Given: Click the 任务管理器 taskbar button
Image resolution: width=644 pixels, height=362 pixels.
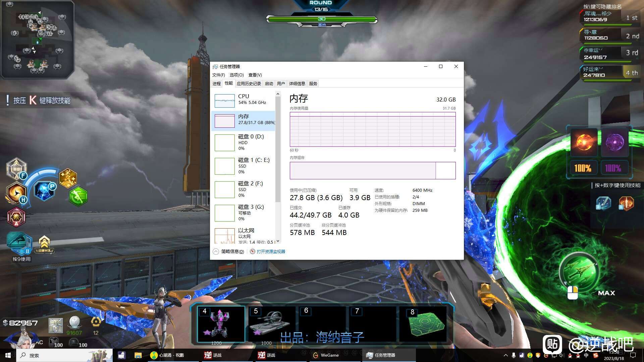Looking at the screenshot, I should [x=389, y=355].
